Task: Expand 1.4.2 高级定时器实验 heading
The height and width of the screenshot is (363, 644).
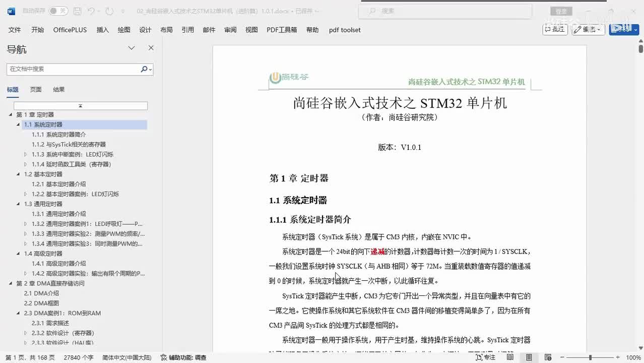Action: (26, 273)
